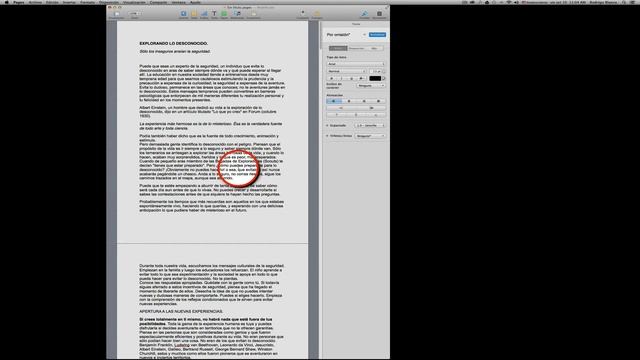Open the Documento inspector icon
This screenshot has width=640, height=360.
(379, 14)
